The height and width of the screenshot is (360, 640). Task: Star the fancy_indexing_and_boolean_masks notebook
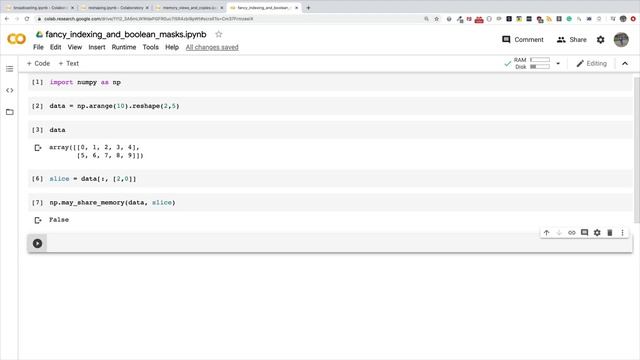point(219,34)
